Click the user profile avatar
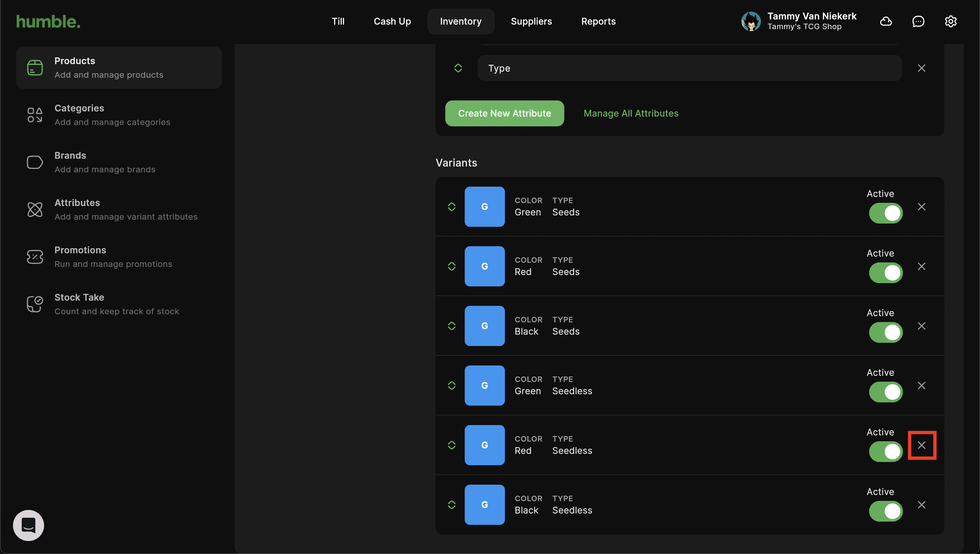 click(751, 21)
